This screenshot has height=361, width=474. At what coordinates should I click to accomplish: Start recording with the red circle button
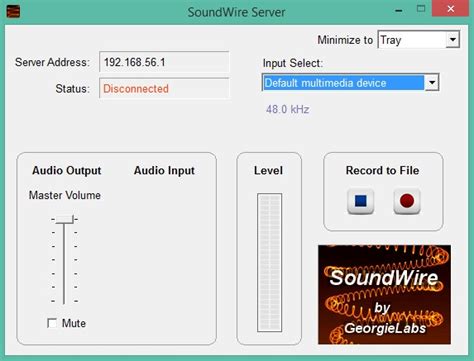pyautogui.click(x=407, y=201)
